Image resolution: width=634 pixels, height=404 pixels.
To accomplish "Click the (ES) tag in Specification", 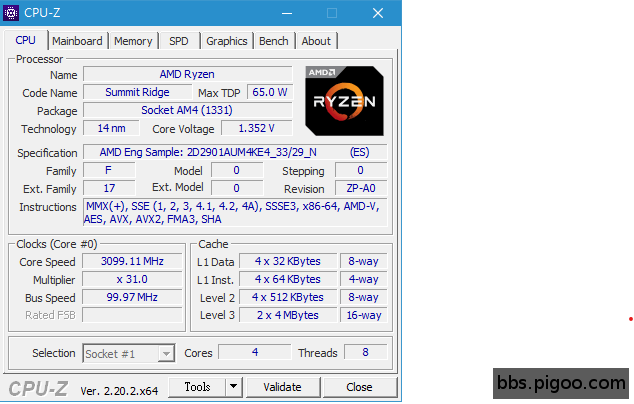I will point(359,152).
